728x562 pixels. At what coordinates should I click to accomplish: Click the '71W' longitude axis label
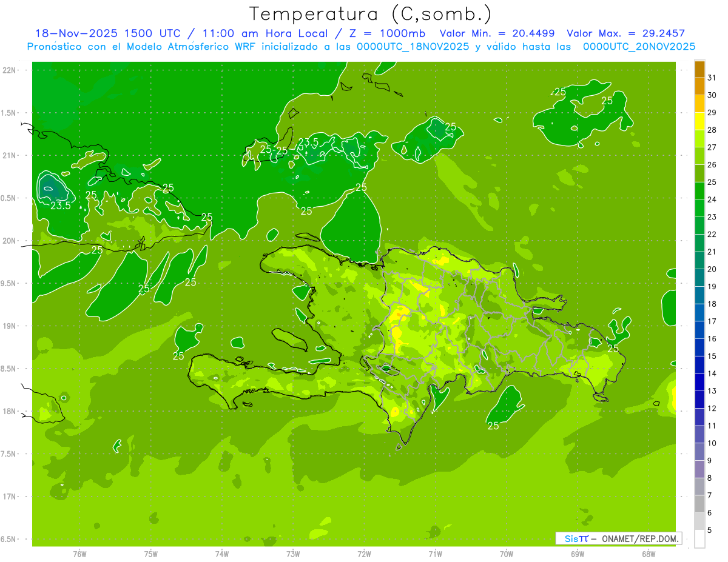click(x=435, y=554)
